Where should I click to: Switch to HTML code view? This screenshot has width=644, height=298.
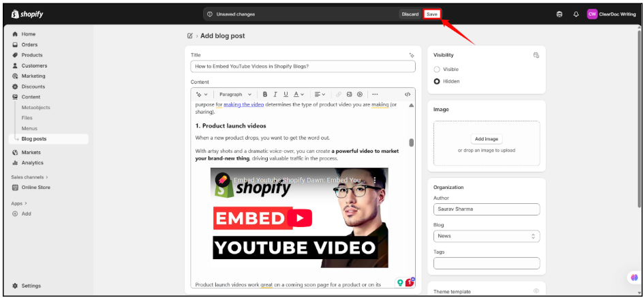[408, 94]
